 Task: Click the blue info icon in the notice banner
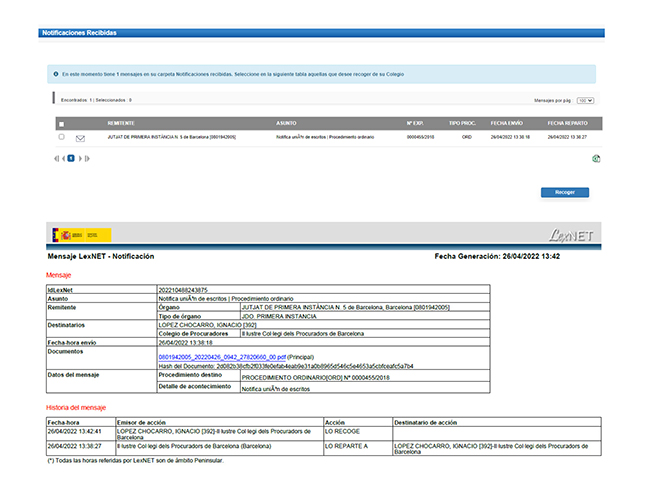pos(56,74)
